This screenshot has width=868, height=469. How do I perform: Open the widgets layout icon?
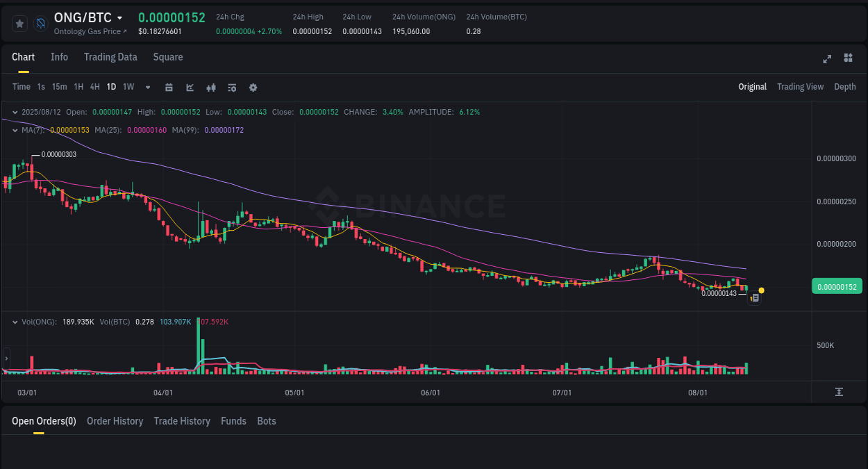(848, 59)
